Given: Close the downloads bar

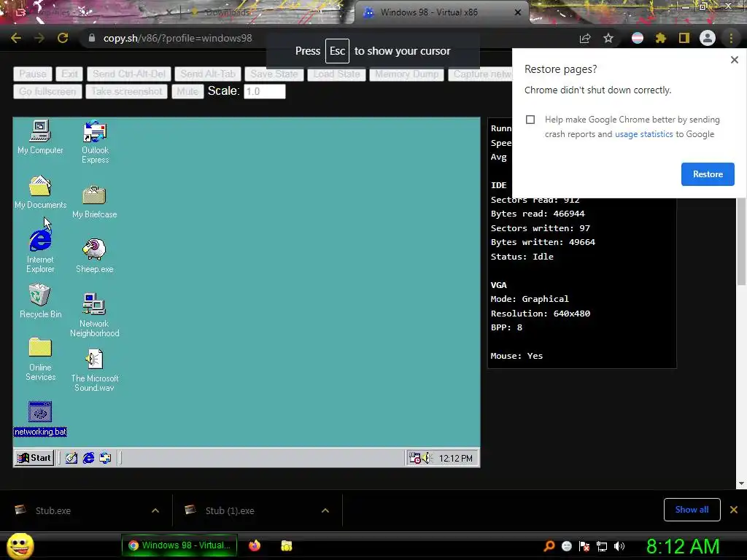Looking at the screenshot, I should tap(734, 510).
